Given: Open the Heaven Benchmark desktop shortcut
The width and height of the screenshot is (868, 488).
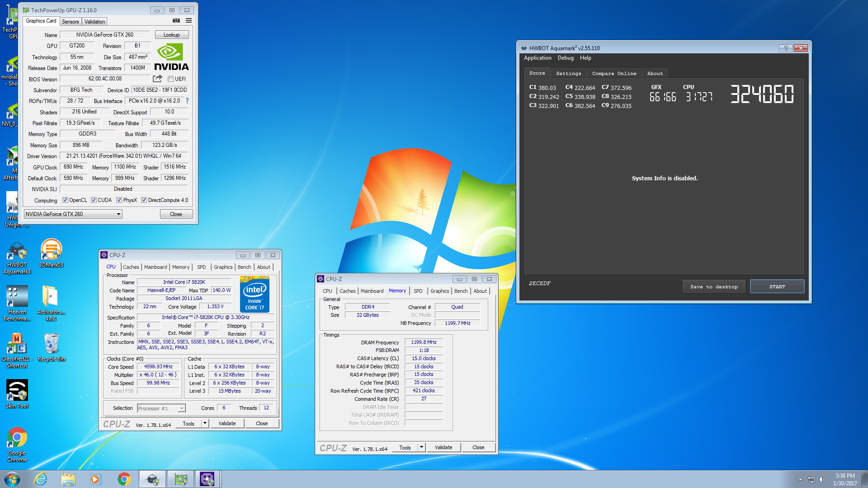Looking at the screenshot, I should [17, 304].
